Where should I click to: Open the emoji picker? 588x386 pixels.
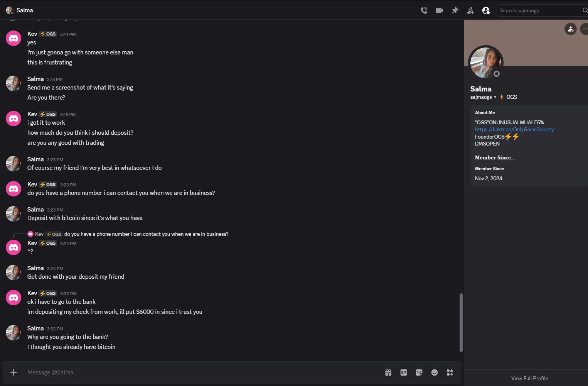pos(435,372)
